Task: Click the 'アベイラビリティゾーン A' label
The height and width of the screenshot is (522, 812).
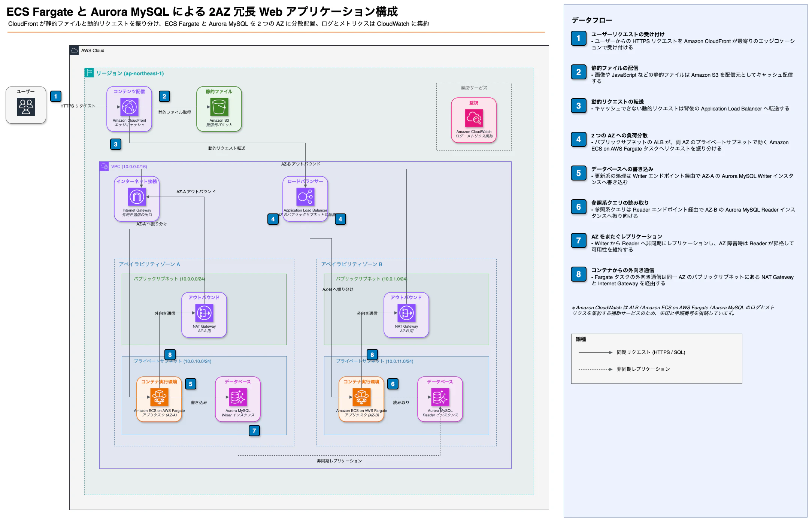Action: tap(149, 264)
